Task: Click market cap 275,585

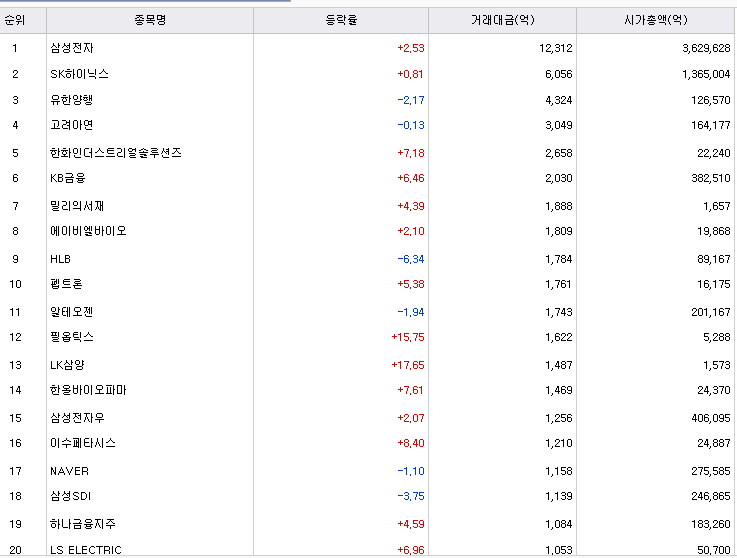Action: [711, 471]
